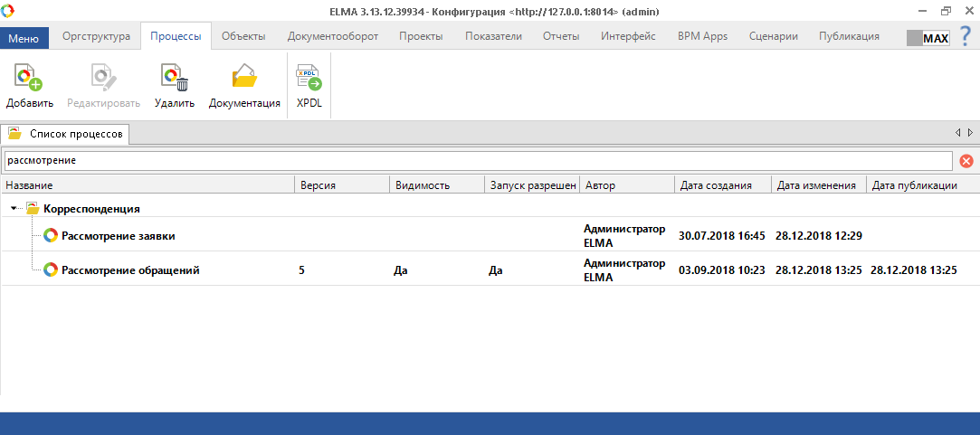Click the XPDL export icon
The image size is (980, 435).
[x=309, y=79]
